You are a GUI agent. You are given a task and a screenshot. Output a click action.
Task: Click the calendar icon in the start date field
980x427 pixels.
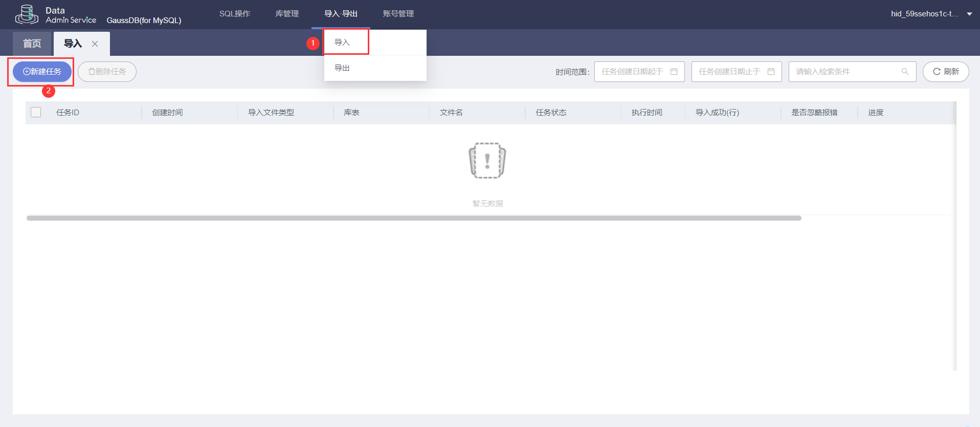point(674,72)
